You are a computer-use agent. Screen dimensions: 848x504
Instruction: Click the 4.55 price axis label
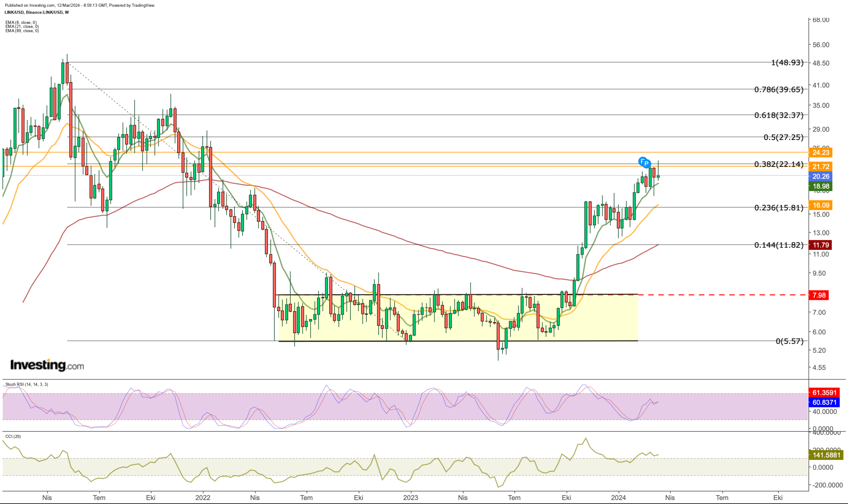pyautogui.click(x=819, y=367)
